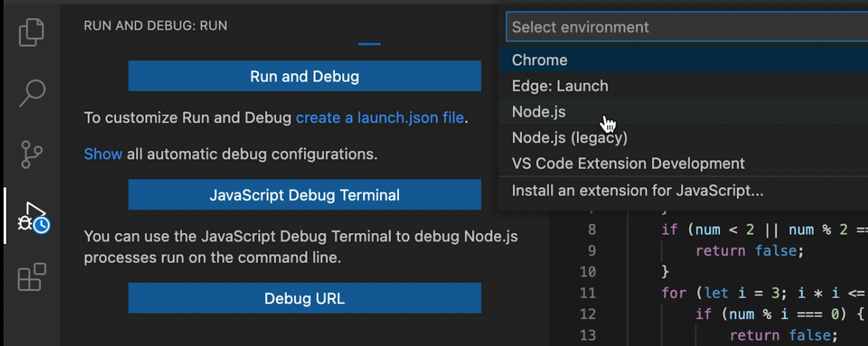Image resolution: width=868 pixels, height=346 pixels.
Task: Select the Node.js environment option
Action: (683, 112)
